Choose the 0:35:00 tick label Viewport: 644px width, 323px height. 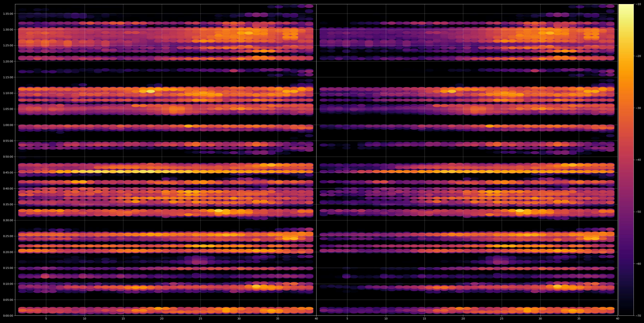8,204
